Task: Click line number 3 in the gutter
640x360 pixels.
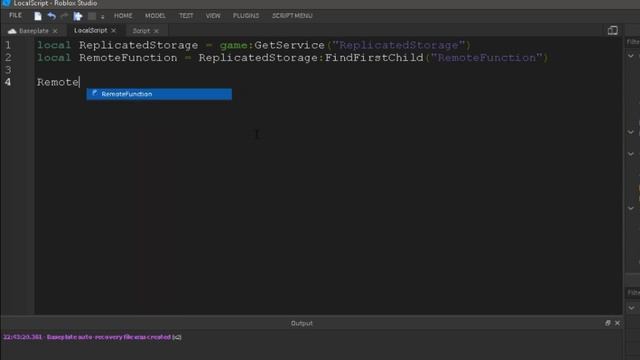Action: click(8, 70)
